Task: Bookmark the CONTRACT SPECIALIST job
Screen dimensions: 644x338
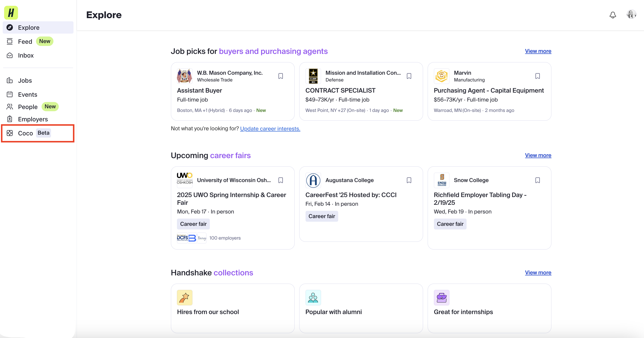Action: 409,76
